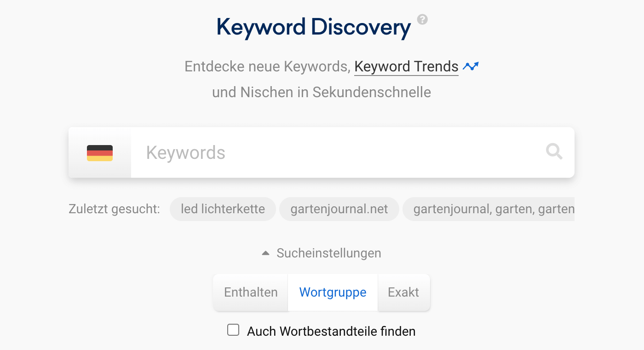Click the "und Nischen in Sekundenschnelle" subtitle

[x=321, y=93]
